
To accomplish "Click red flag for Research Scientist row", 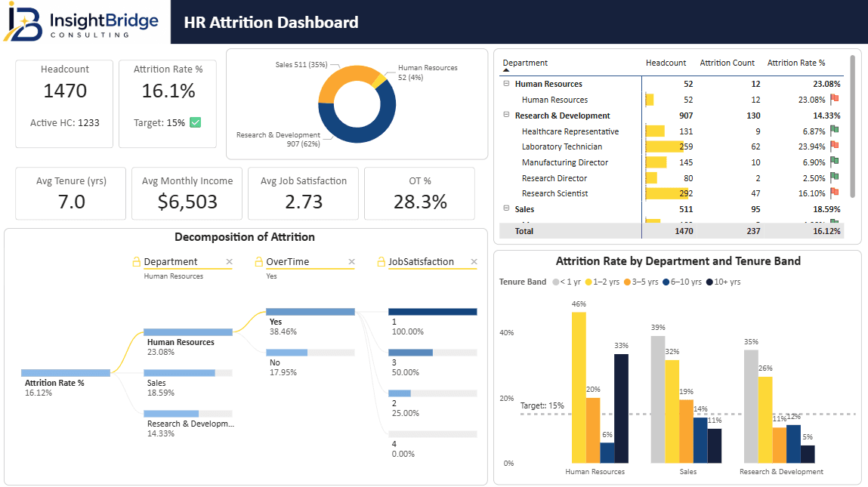I will pyautogui.click(x=835, y=193).
